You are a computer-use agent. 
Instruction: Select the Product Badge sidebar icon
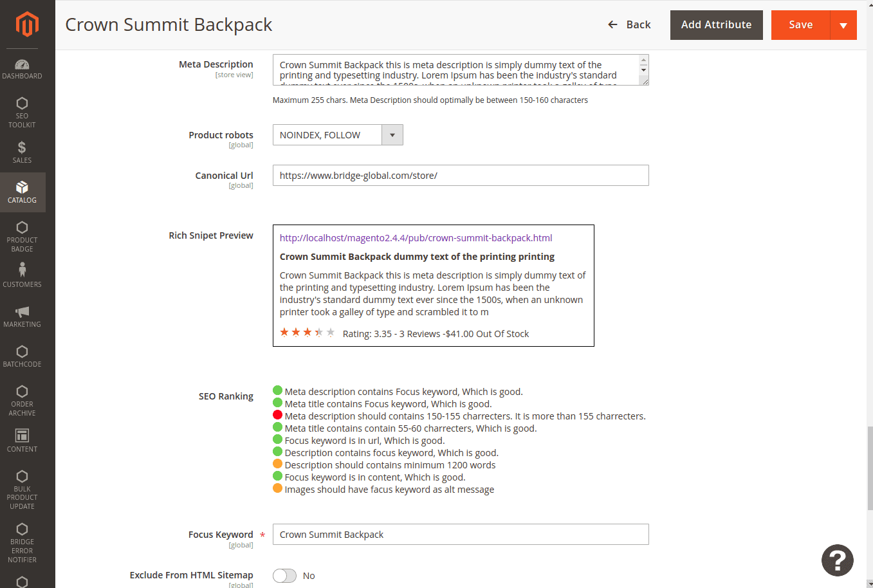pos(23,235)
